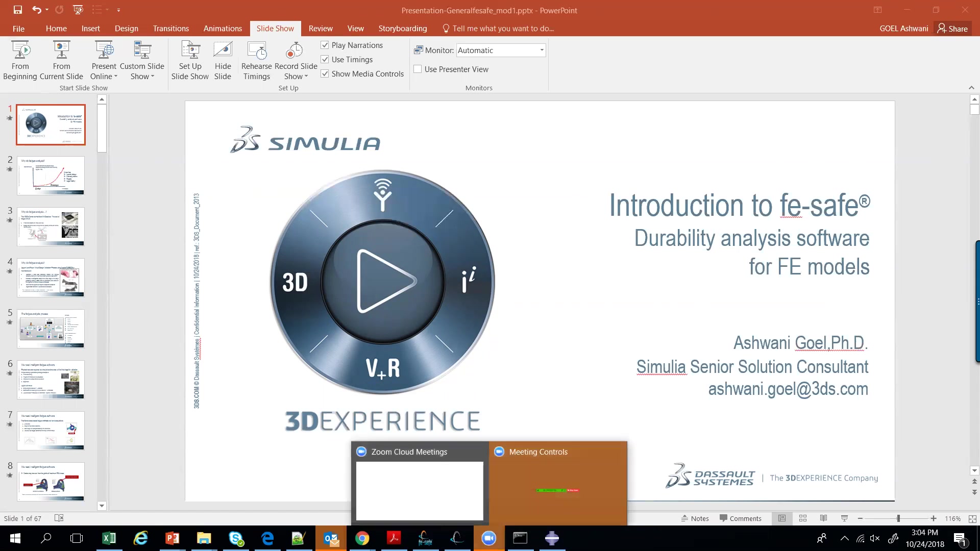Select the slide 3 thumbnail
980x551 pixels.
[51, 227]
